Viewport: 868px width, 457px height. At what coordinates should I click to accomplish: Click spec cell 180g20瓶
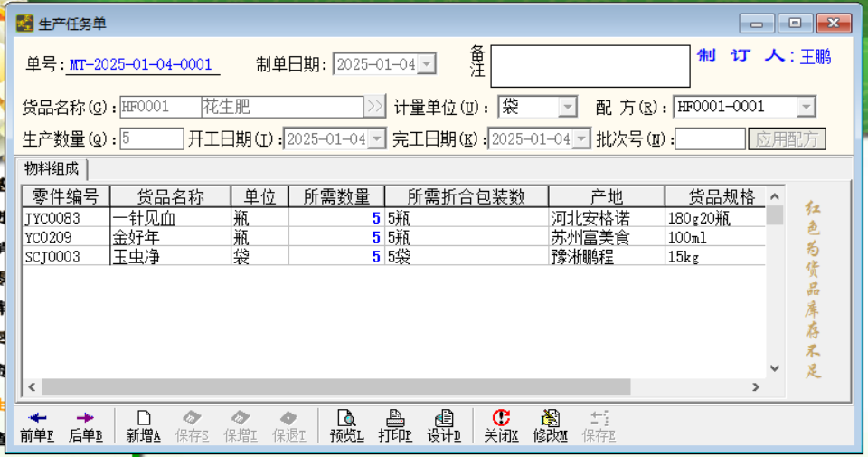pyautogui.click(x=716, y=218)
